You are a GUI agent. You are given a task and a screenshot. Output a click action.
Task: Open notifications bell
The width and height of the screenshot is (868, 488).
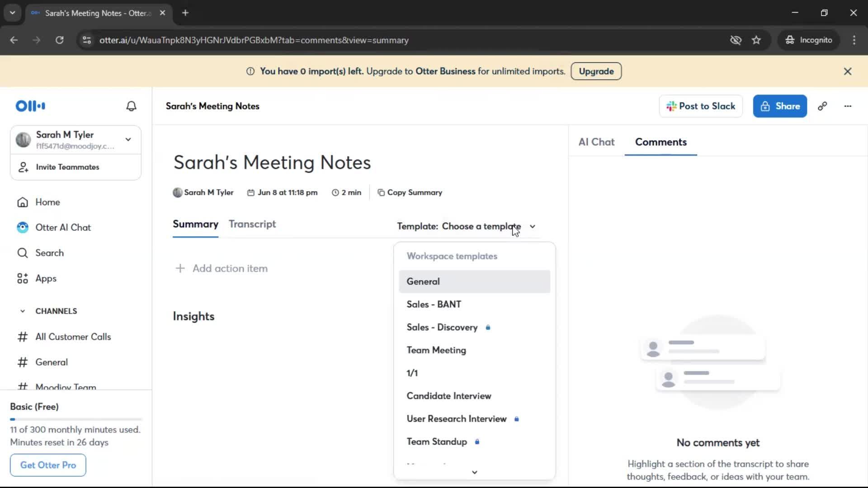pos(131,106)
